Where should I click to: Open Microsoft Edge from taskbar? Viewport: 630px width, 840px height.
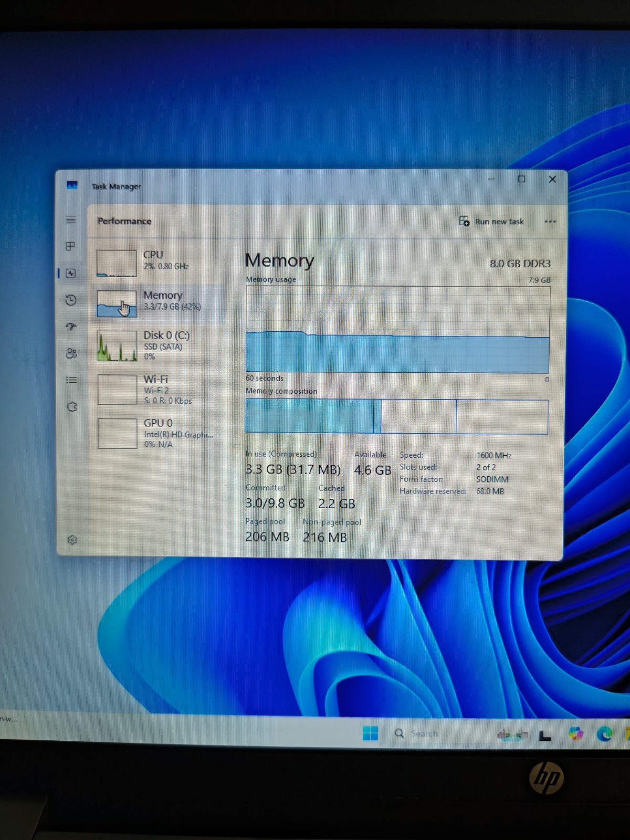click(x=604, y=734)
